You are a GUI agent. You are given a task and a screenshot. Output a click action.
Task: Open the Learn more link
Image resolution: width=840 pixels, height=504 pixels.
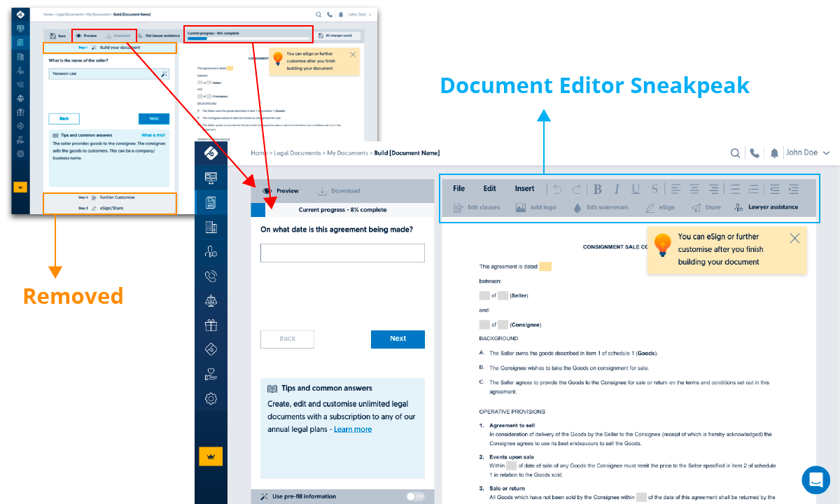point(353,429)
